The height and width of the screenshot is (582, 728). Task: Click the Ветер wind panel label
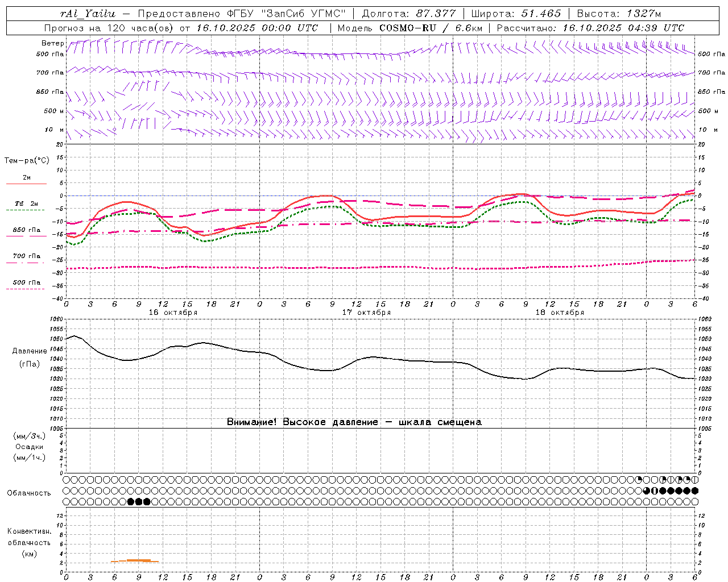(x=52, y=43)
